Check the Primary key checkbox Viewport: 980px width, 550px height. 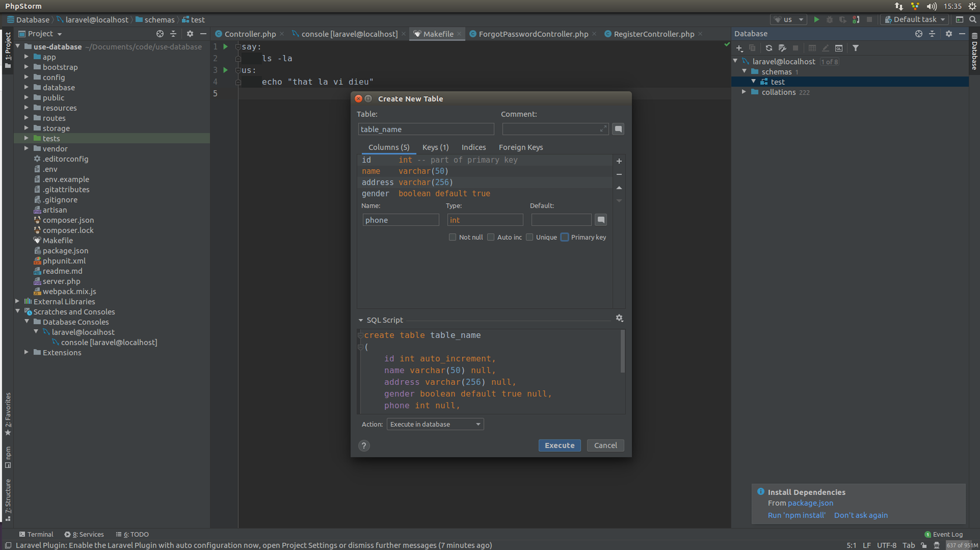[565, 237]
